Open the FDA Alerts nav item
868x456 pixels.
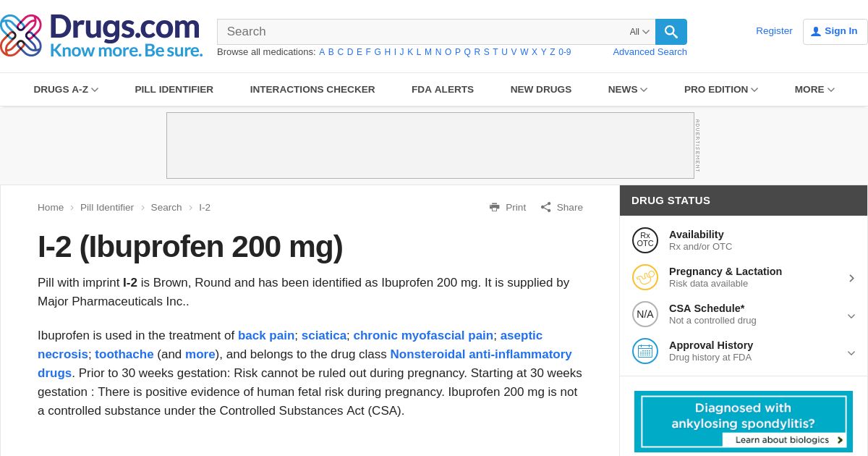coord(443,90)
